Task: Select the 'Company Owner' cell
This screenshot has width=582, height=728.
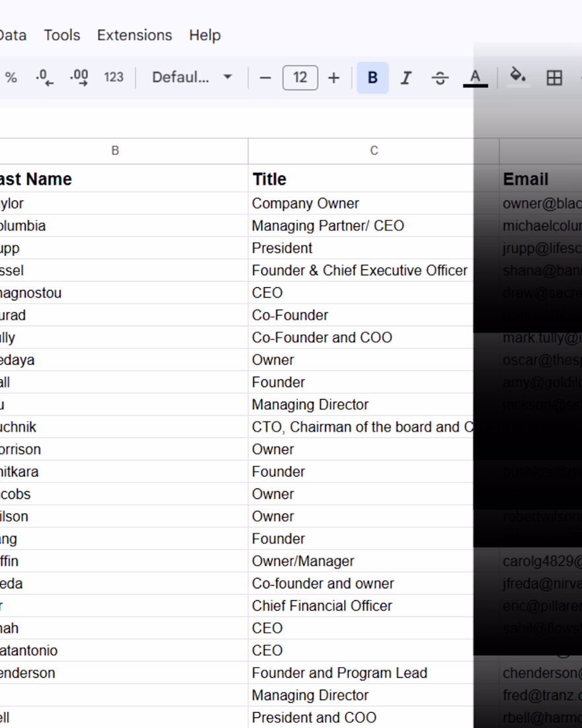Action: [374, 203]
